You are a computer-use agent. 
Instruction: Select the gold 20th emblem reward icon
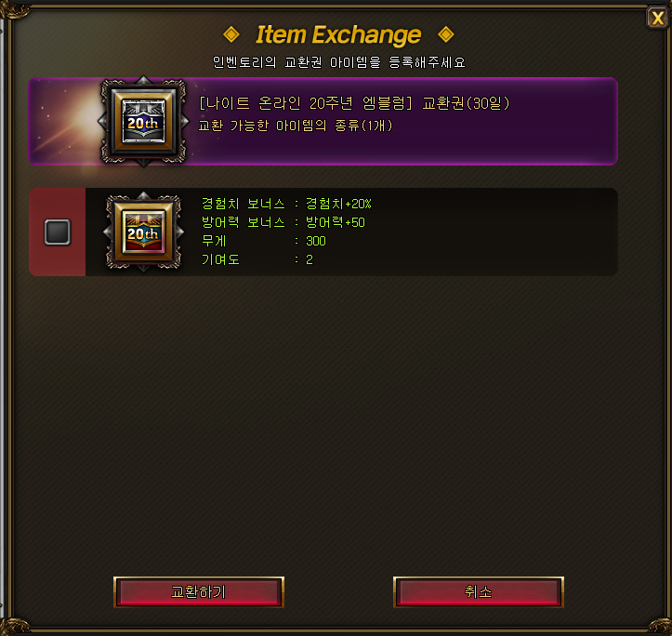[x=143, y=232]
